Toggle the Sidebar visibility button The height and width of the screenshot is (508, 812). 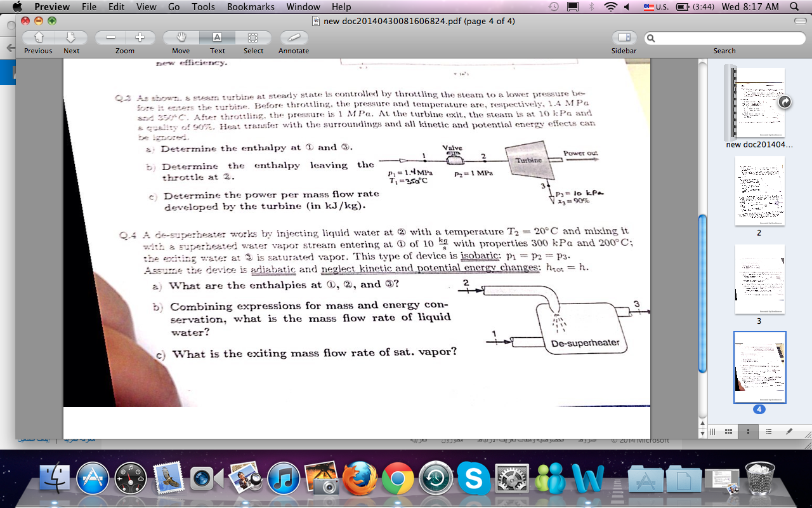(x=624, y=37)
